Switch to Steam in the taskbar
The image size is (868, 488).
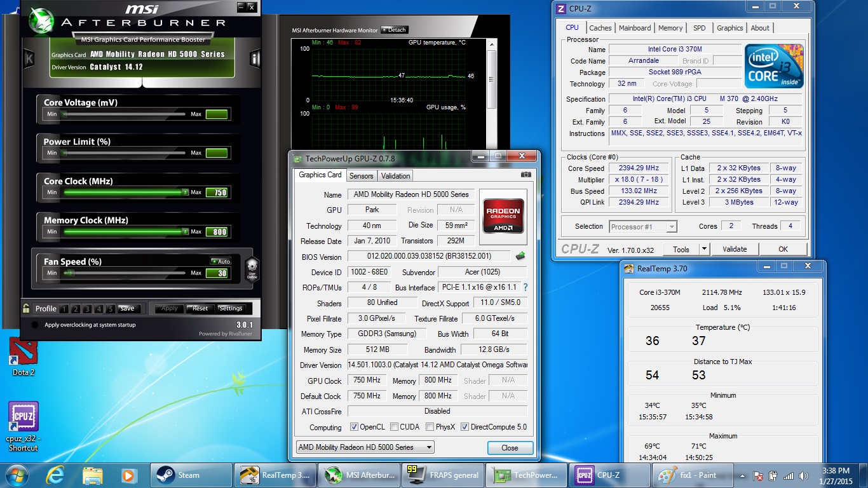coord(191,475)
